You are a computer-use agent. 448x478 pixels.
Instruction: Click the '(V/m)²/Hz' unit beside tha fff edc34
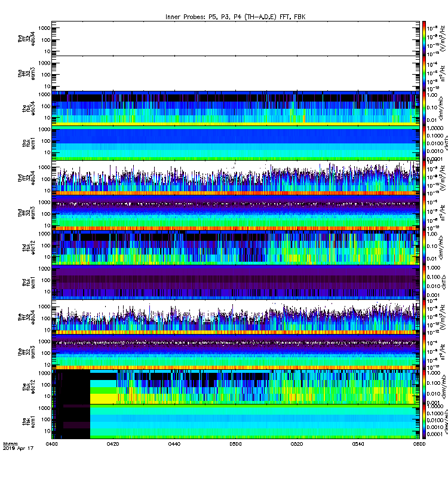443,39
